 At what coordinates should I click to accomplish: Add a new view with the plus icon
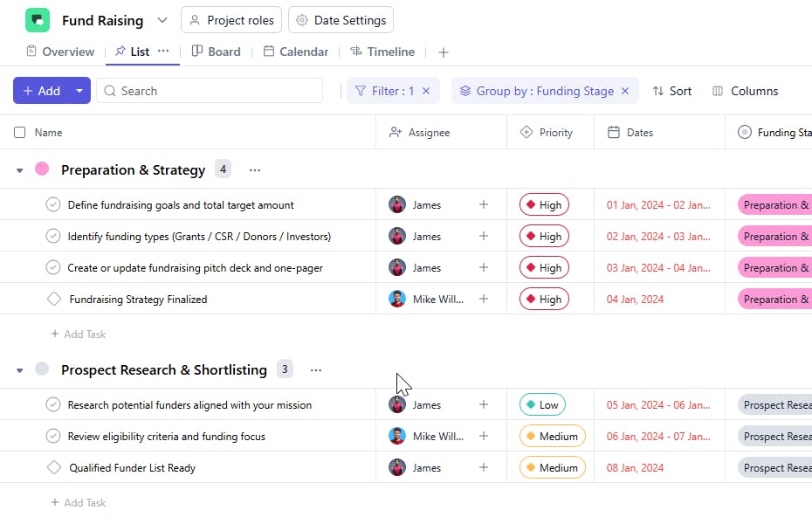444,52
